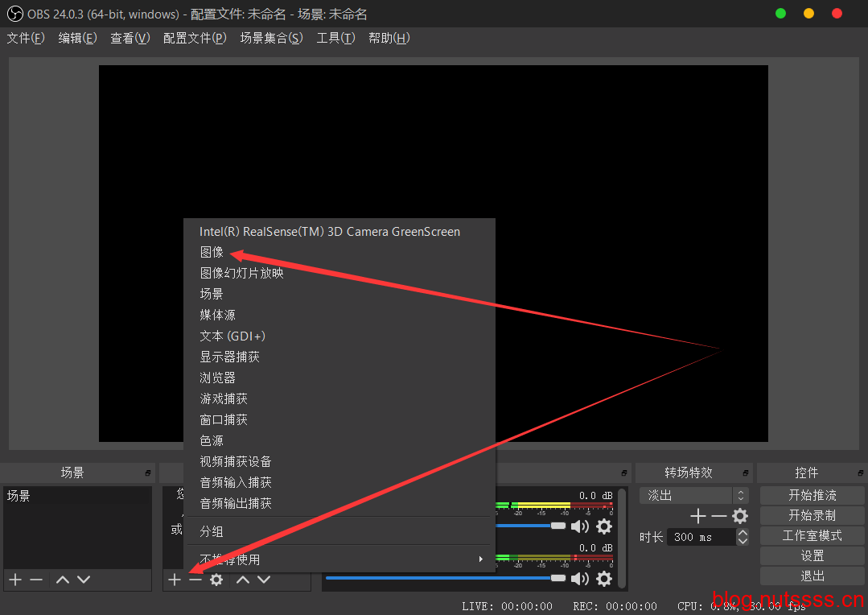
Task: Click the add scene plus icon
Action: [15, 580]
